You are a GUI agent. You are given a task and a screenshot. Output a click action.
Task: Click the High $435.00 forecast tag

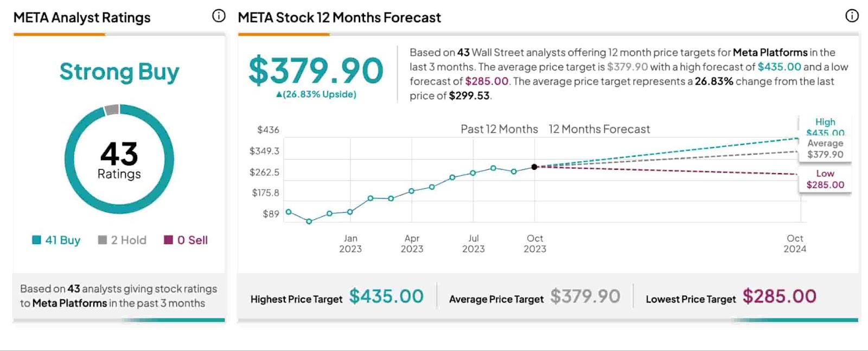tap(825, 127)
